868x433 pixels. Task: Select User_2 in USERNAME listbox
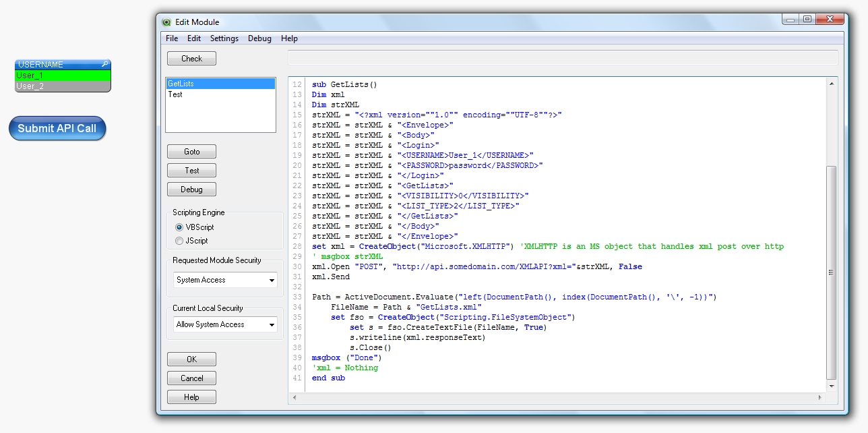[x=30, y=86]
